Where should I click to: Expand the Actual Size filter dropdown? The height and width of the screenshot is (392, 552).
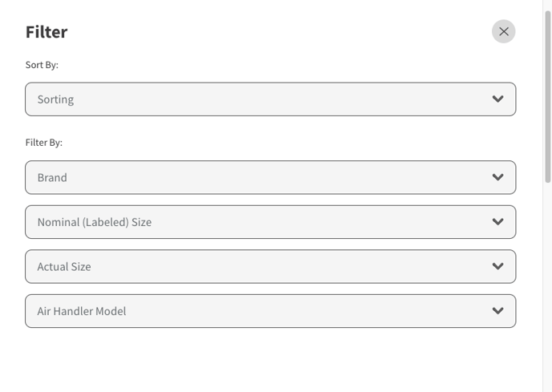(270, 266)
